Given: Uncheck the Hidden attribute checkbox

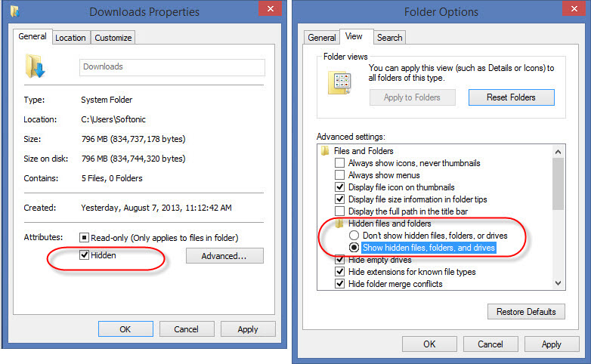Looking at the screenshot, I should tap(85, 255).
